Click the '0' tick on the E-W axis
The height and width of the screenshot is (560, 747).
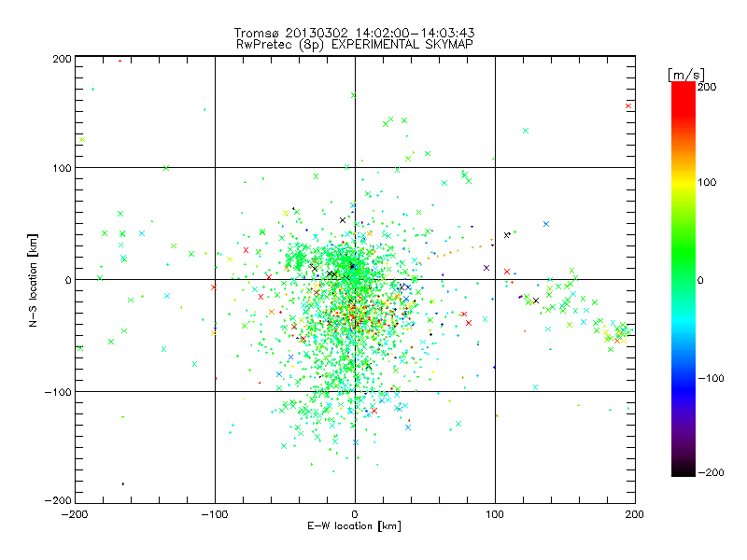coord(355,514)
